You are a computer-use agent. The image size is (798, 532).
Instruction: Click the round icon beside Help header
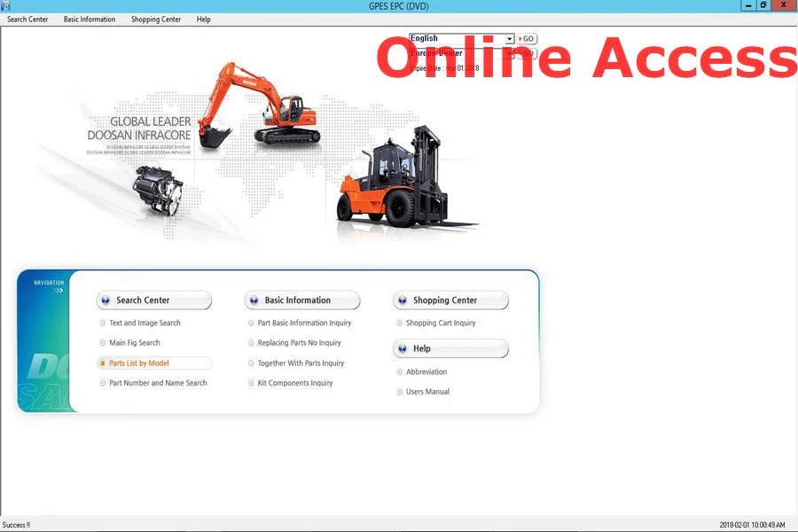pos(403,348)
